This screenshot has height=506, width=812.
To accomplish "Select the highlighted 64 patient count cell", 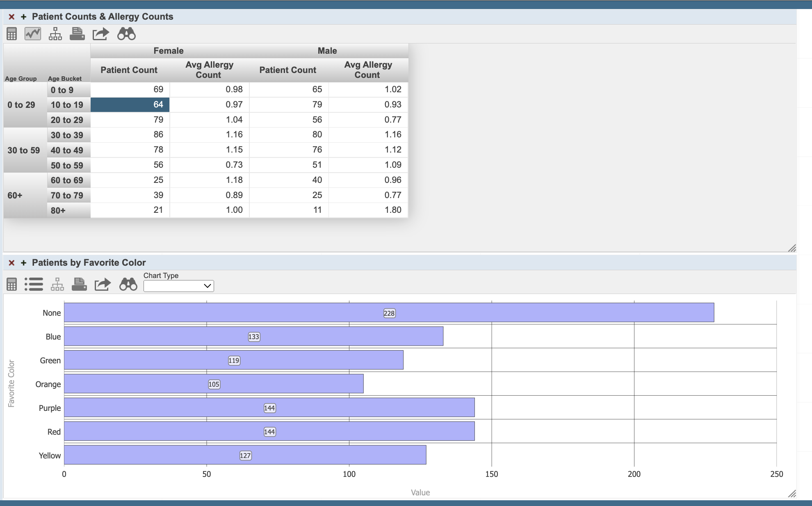I will [130, 105].
